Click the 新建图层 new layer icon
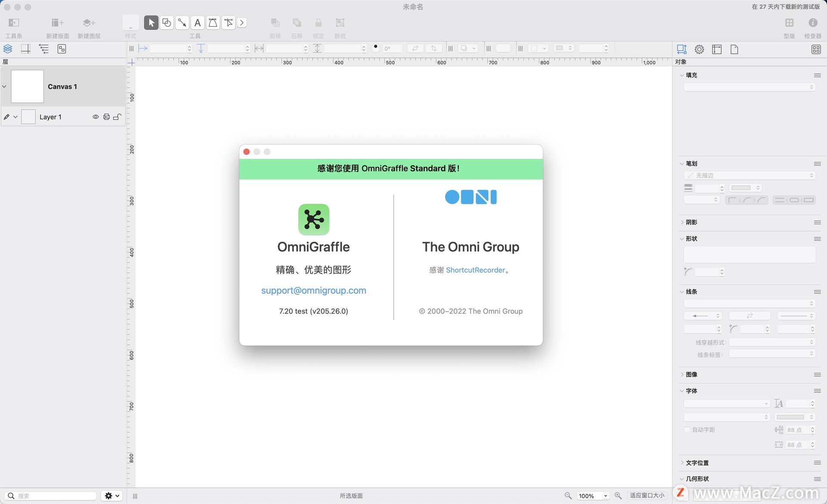The image size is (827, 504). tap(89, 23)
